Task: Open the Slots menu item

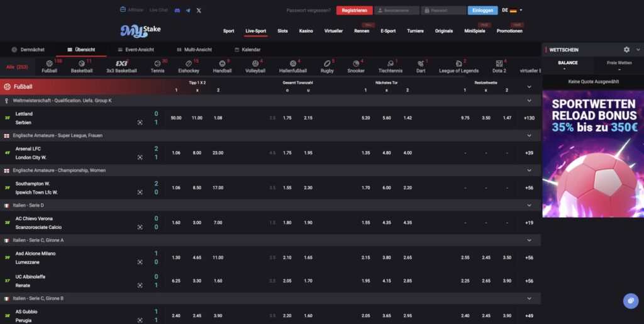Action: 282,31
